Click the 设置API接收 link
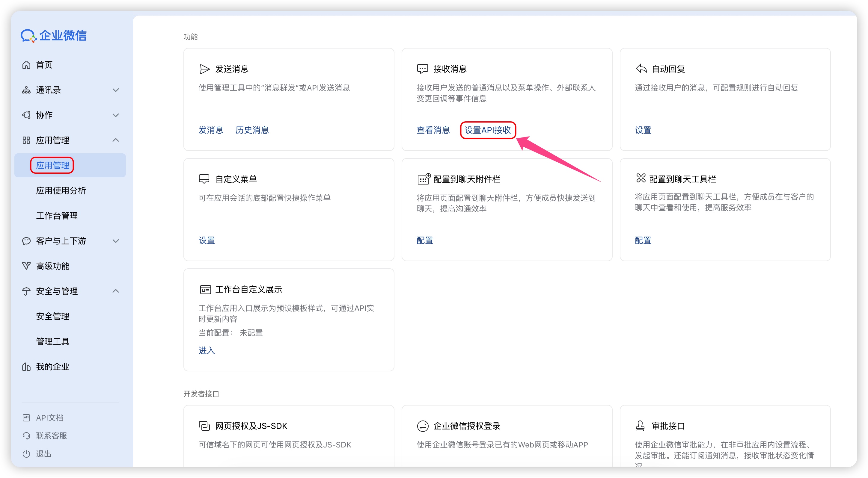The height and width of the screenshot is (478, 868). pos(487,130)
